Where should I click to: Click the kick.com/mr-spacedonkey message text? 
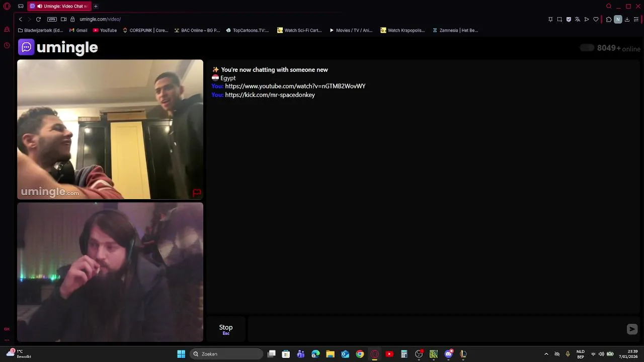click(270, 95)
